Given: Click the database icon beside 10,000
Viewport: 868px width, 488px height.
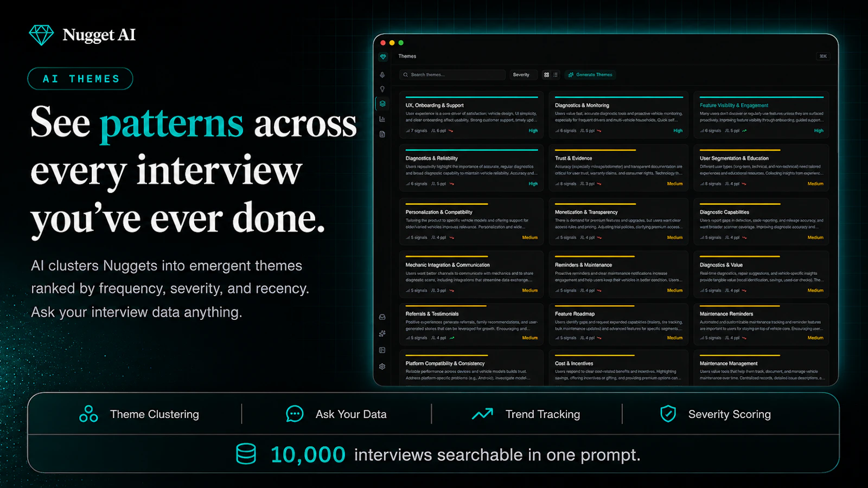Looking at the screenshot, I should pyautogui.click(x=246, y=454).
